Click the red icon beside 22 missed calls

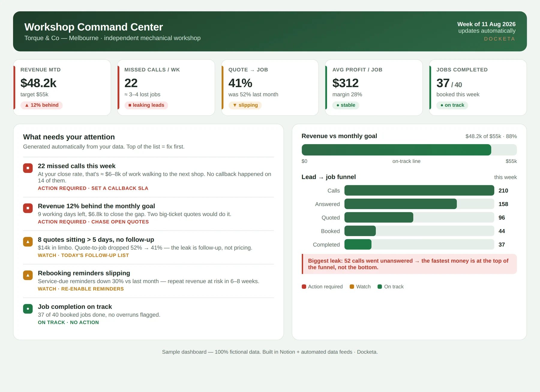(x=28, y=168)
